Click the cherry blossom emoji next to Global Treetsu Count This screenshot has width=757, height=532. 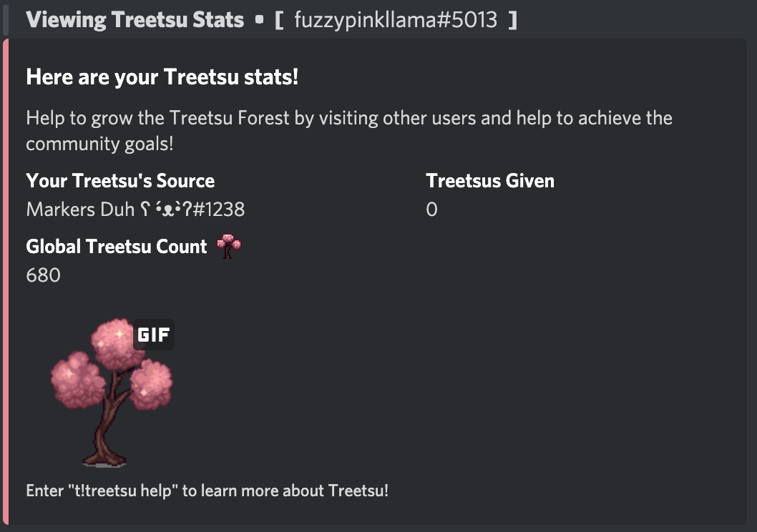[x=228, y=246]
